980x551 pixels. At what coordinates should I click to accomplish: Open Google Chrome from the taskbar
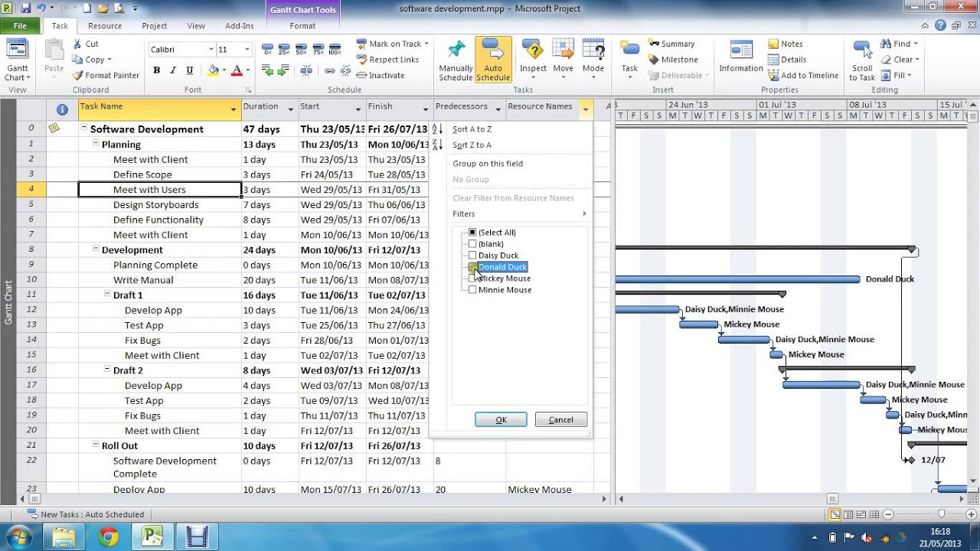coord(108,538)
